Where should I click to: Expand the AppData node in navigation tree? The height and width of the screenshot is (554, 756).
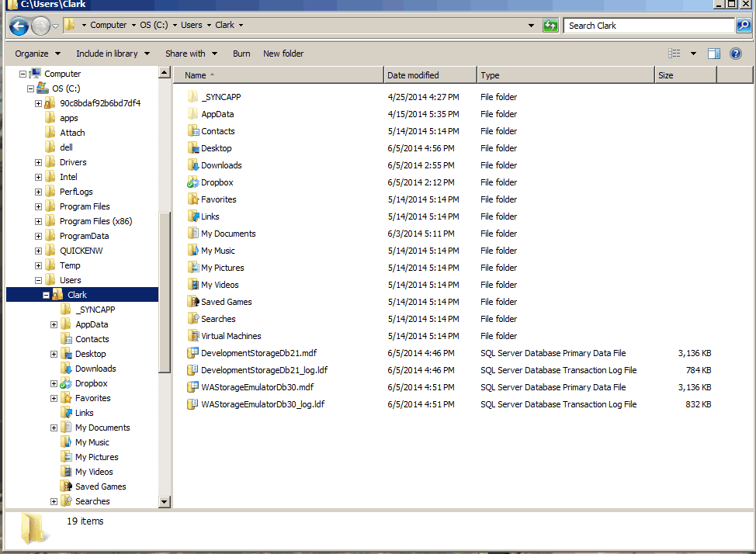click(54, 324)
